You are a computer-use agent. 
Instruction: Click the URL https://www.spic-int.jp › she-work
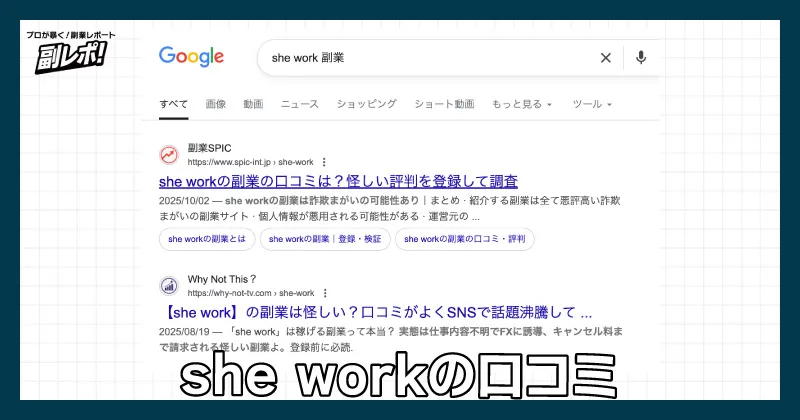click(251, 162)
